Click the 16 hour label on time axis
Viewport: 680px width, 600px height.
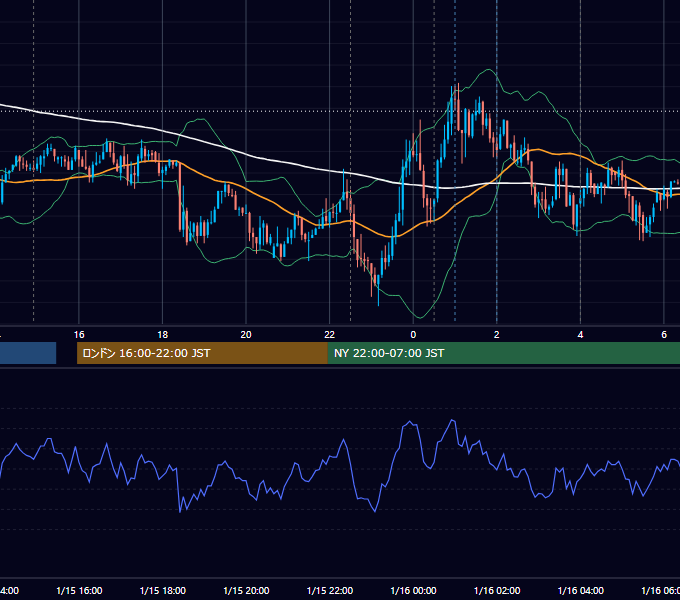click(x=79, y=335)
